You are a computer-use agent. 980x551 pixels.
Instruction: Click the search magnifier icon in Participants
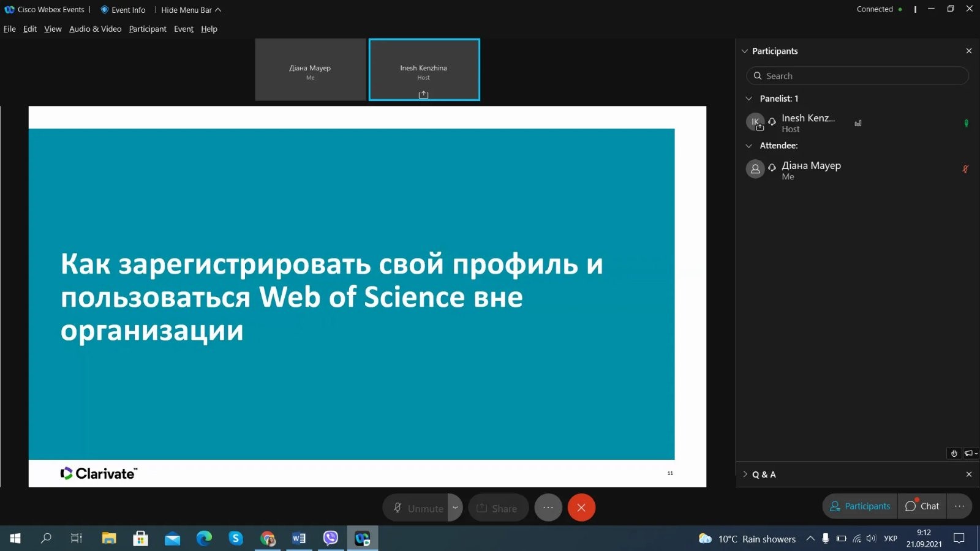(x=758, y=76)
